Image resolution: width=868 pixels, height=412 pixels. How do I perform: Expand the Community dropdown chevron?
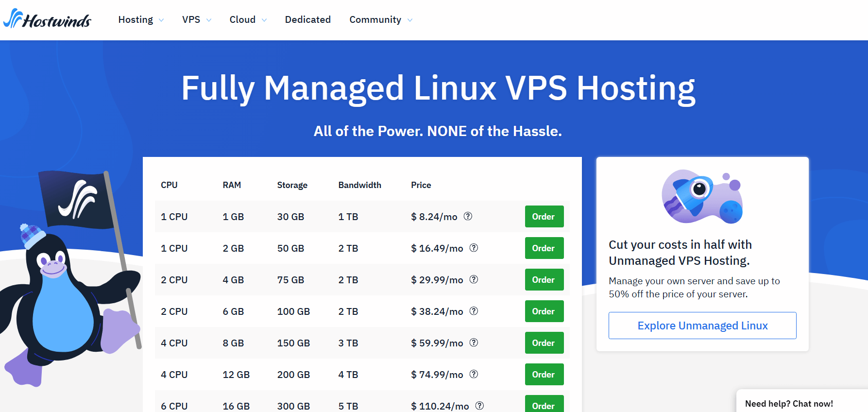point(410,20)
